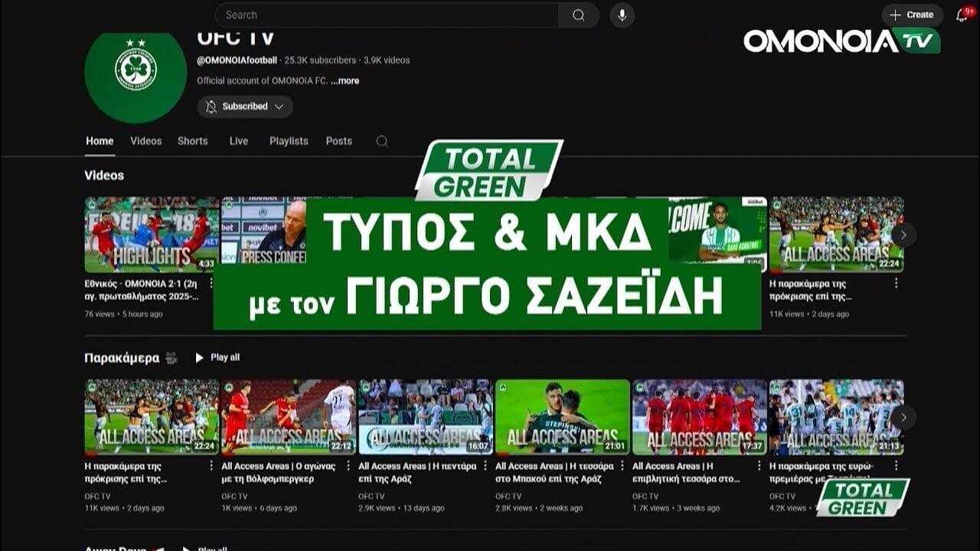
Task: Click the Create button
Action: click(912, 15)
